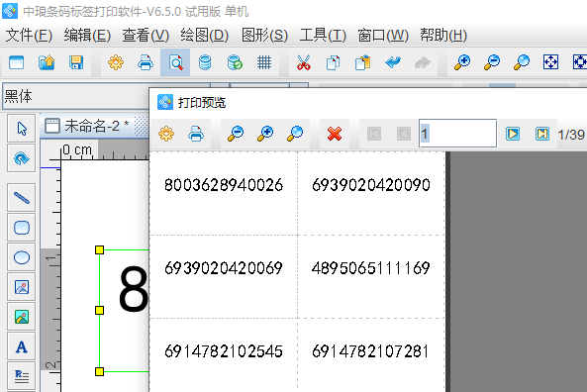The height and width of the screenshot is (392, 587).
Task: Select the line drawing tool
Action: click(x=22, y=198)
